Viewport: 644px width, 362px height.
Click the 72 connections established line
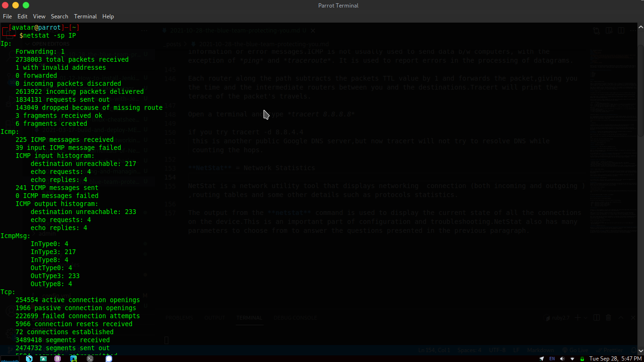pyautogui.click(x=65, y=332)
